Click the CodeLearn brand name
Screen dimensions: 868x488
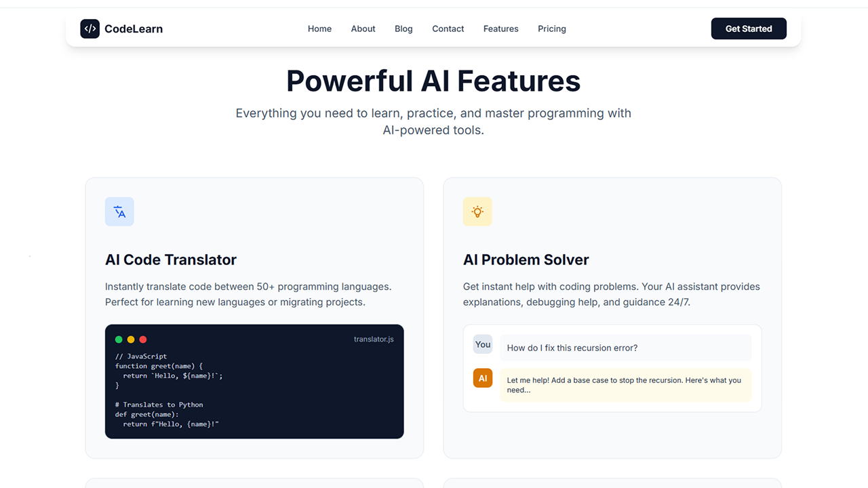pos(134,28)
